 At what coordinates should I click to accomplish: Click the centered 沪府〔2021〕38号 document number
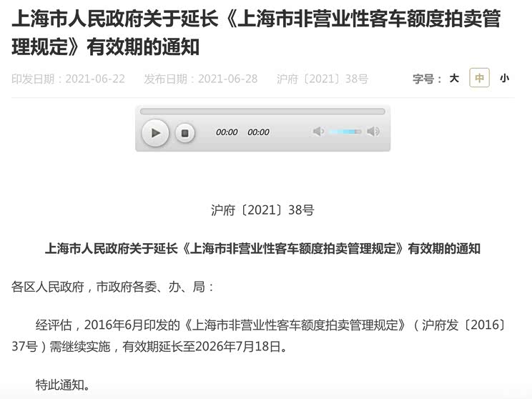[262, 210]
